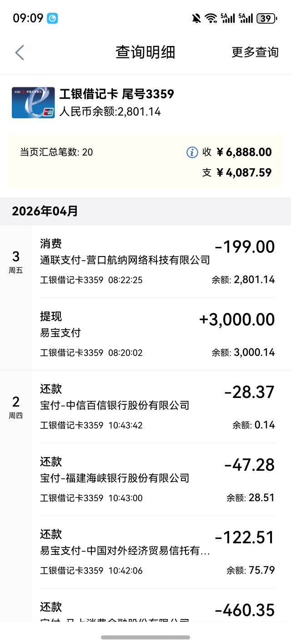Screen dimensions: 291x644
Task: Tap the date marker 2 周四
Action: point(16,407)
